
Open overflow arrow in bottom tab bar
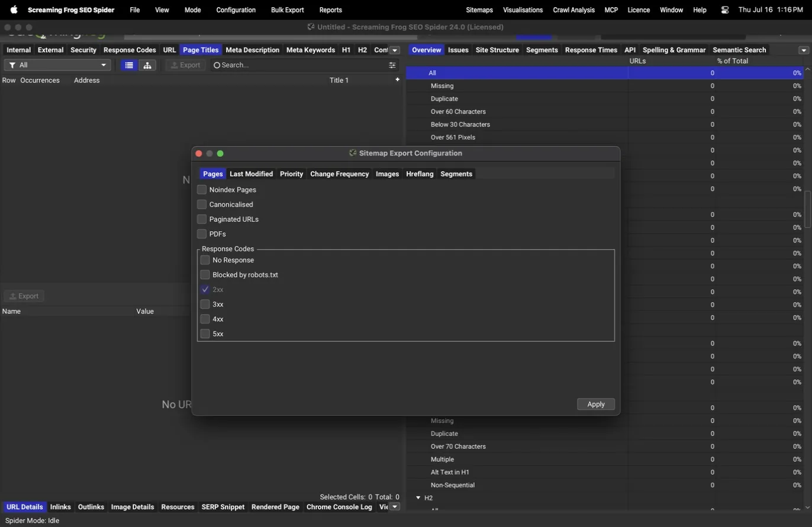pos(395,507)
